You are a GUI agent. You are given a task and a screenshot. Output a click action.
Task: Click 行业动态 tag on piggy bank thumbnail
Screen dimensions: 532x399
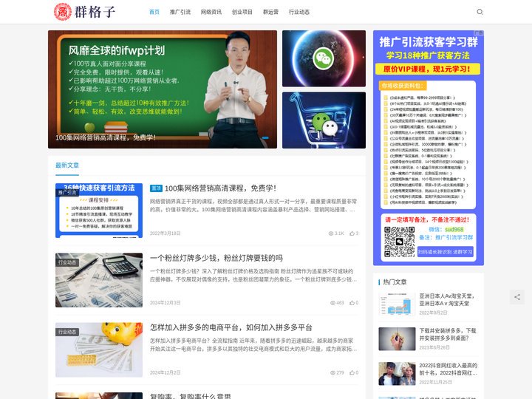(67, 332)
